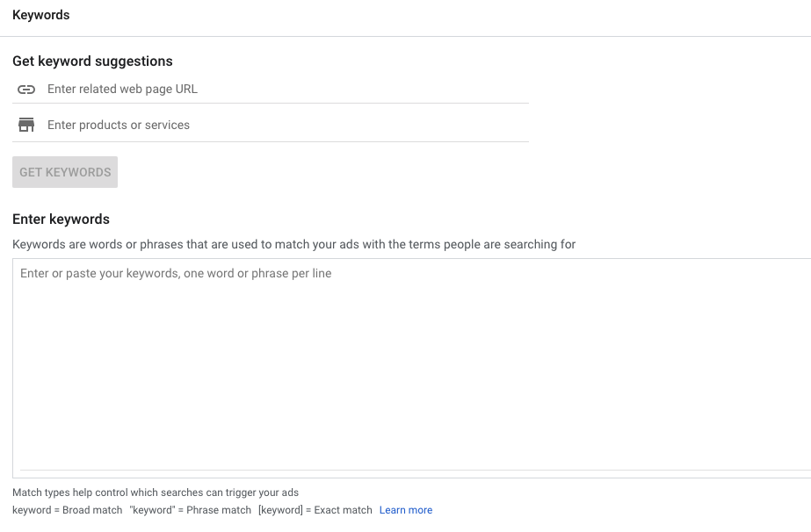Viewport: 811px width, 532px height.
Task: Click the broad match example text
Action: coord(66,510)
